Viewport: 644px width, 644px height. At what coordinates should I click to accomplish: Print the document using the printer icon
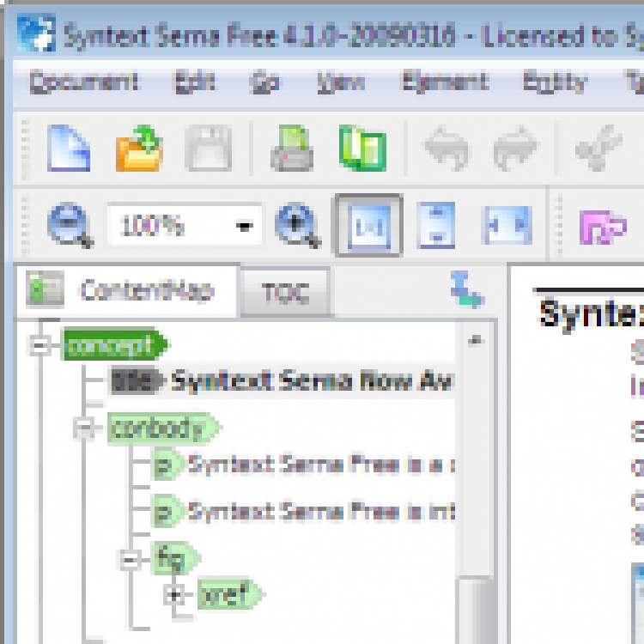tap(292, 149)
